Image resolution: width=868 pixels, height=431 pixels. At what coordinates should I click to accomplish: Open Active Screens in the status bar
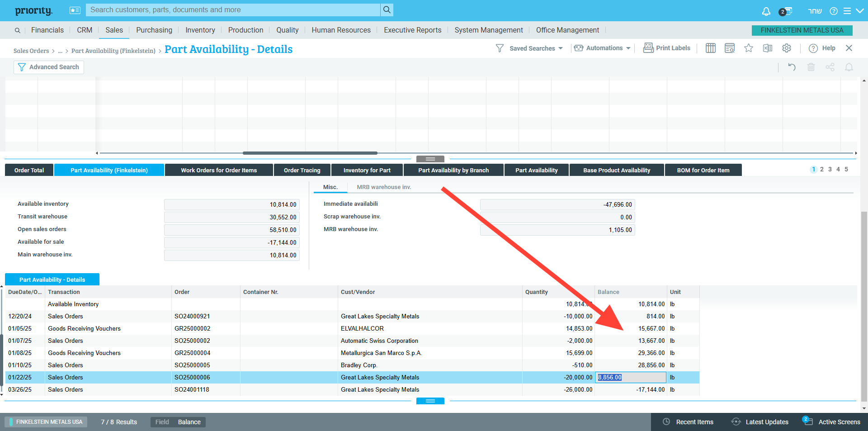(x=832, y=422)
